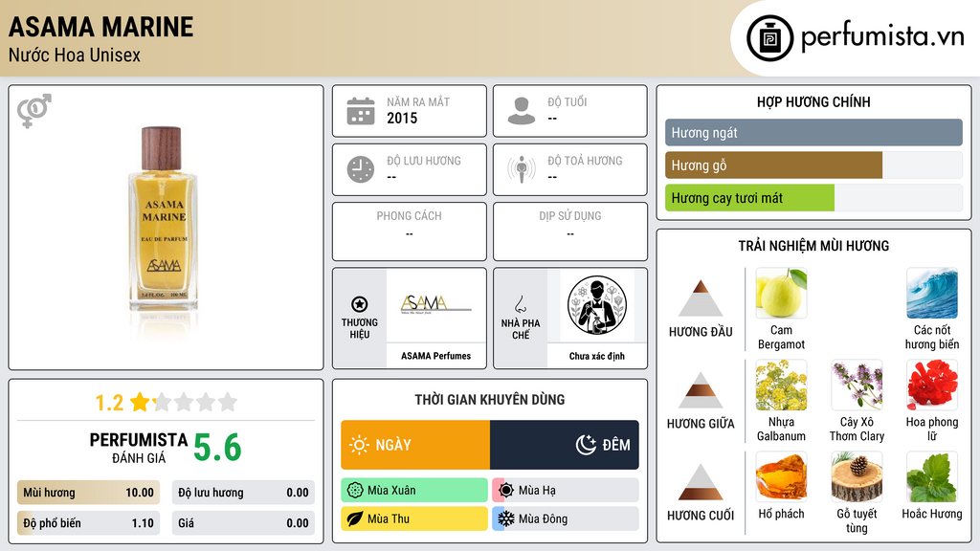Screen dimensions: 980x551
Task: Click the Mùa Thu season bar
Action: [413, 518]
